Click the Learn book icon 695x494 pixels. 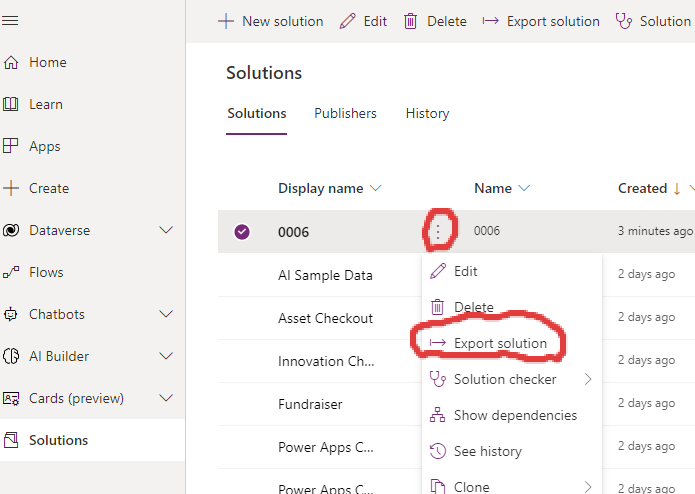[12, 104]
